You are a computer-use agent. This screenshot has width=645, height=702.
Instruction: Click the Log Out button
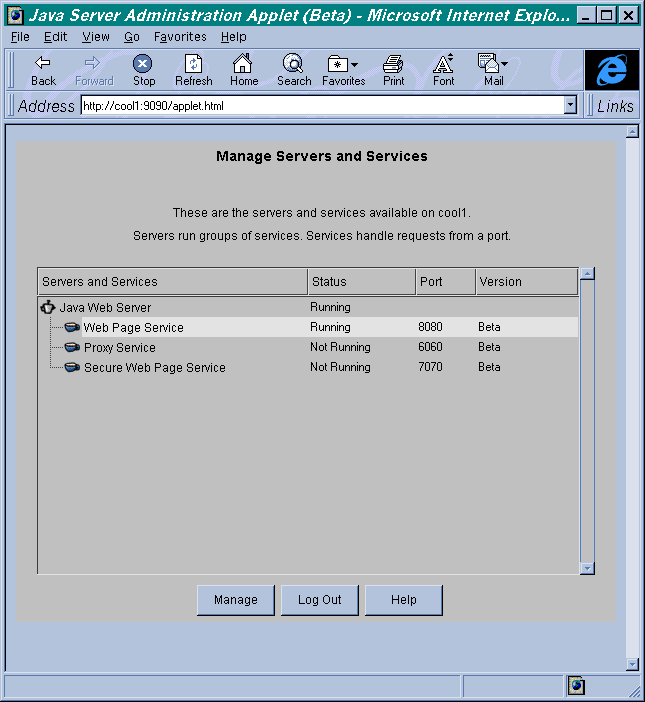(320, 600)
